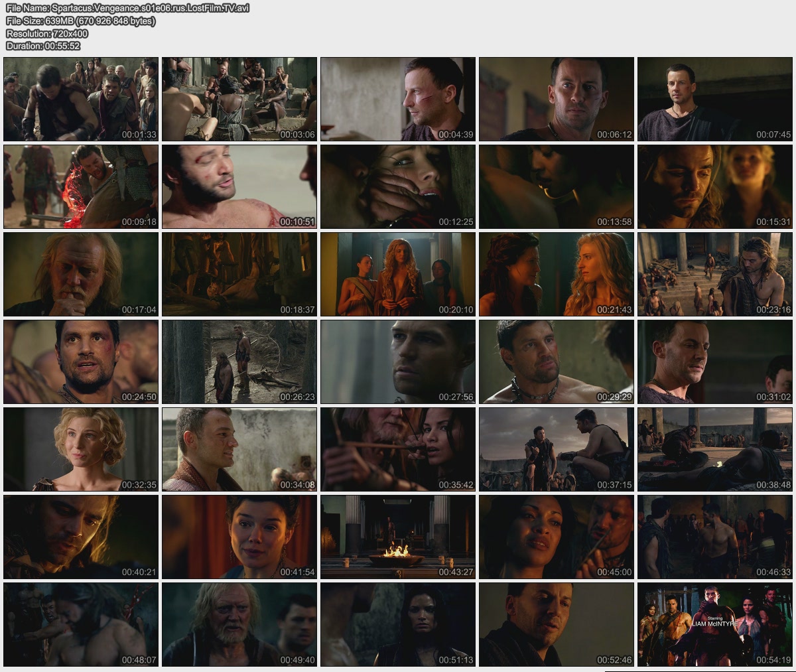Select the frame at 00:51:13

click(x=398, y=624)
